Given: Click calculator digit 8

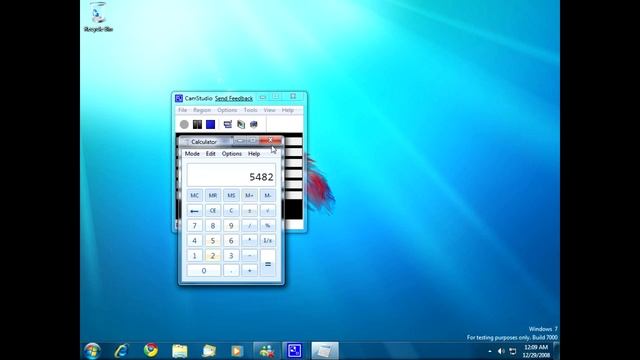Looking at the screenshot, I should pyautogui.click(x=213, y=226).
